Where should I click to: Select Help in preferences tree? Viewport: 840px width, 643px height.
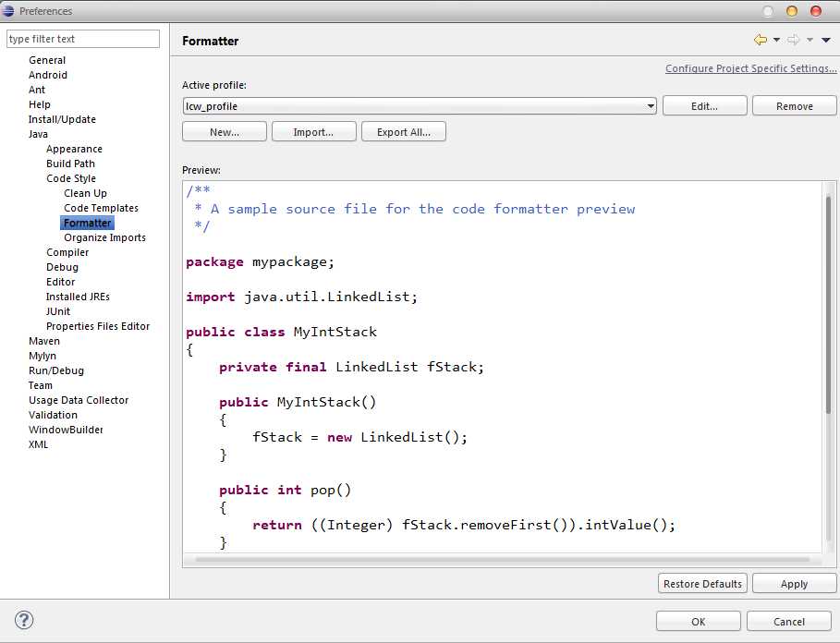pos(39,104)
